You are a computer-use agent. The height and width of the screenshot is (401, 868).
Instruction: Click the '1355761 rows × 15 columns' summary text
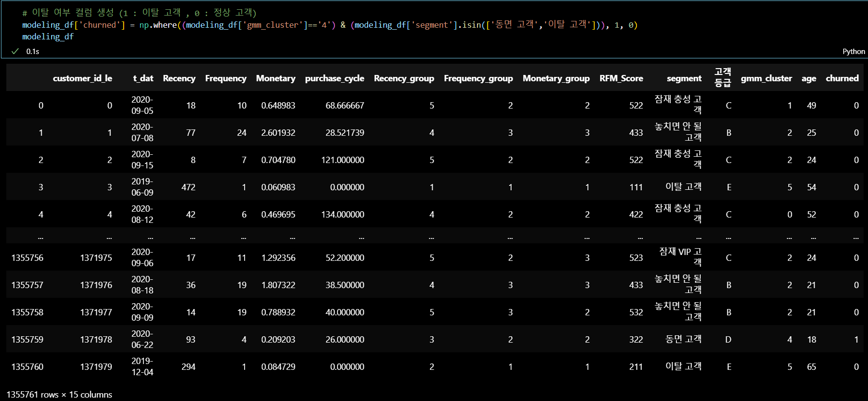(x=59, y=395)
